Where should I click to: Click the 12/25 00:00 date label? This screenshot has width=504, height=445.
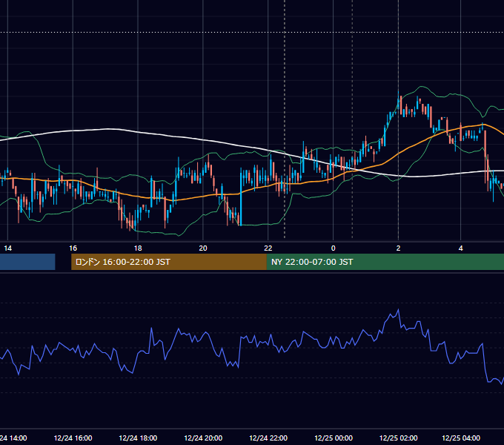(x=334, y=438)
